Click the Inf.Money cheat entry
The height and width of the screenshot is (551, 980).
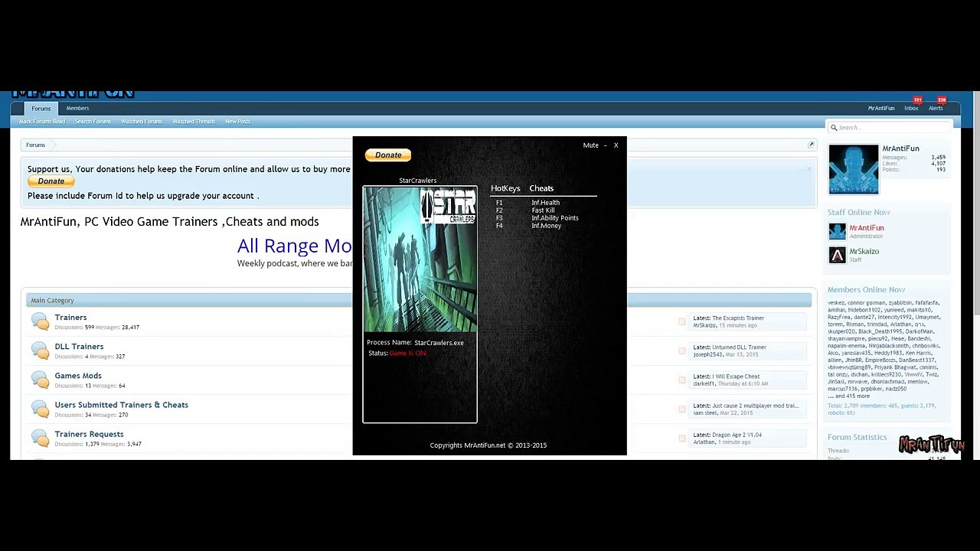(x=546, y=226)
